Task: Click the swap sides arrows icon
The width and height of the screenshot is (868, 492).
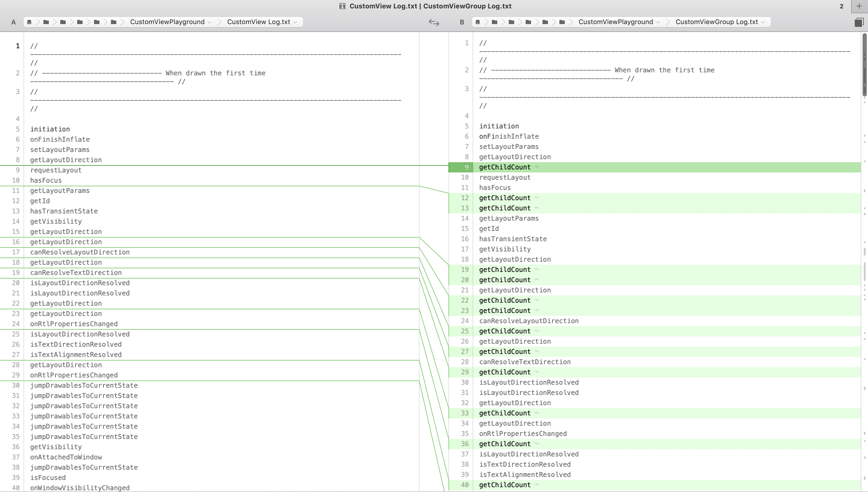Action: pyautogui.click(x=434, y=22)
